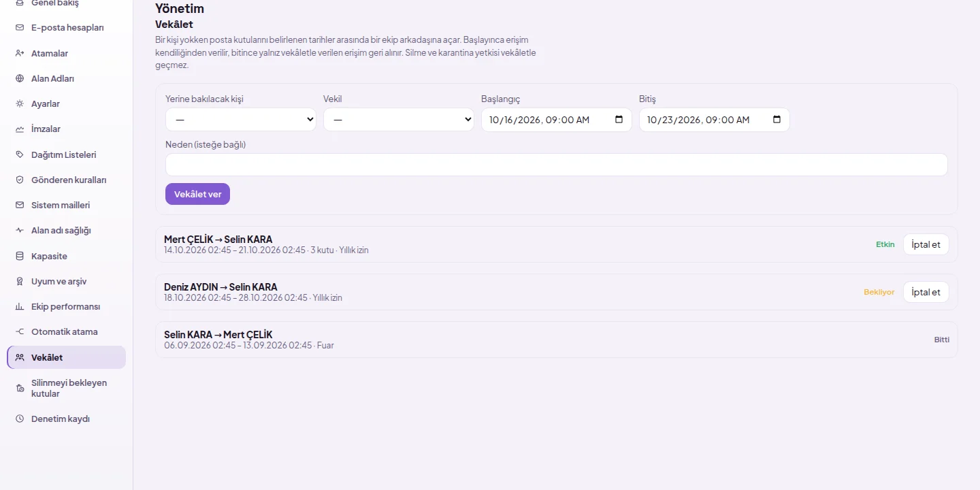The height and width of the screenshot is (490, 980).
Task: Click the tag icon beside Dağıtım Listeleri
Action: pos(20,154)
